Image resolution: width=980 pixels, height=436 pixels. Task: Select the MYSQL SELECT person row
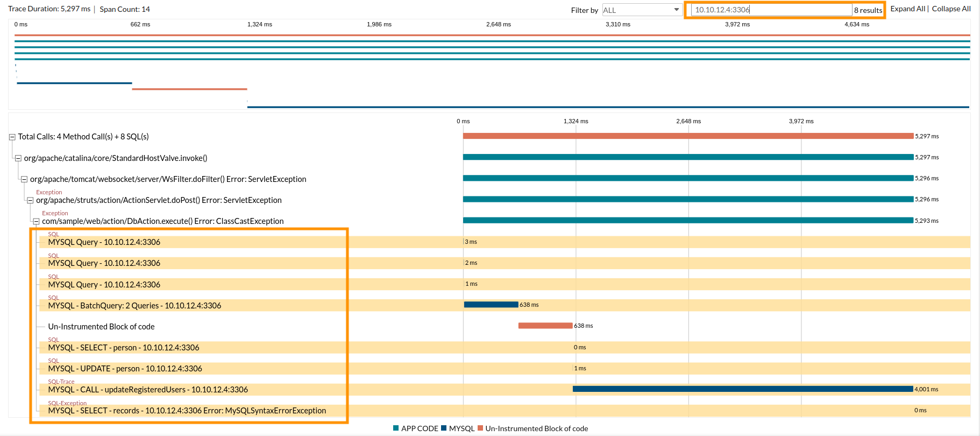point(124,348)
